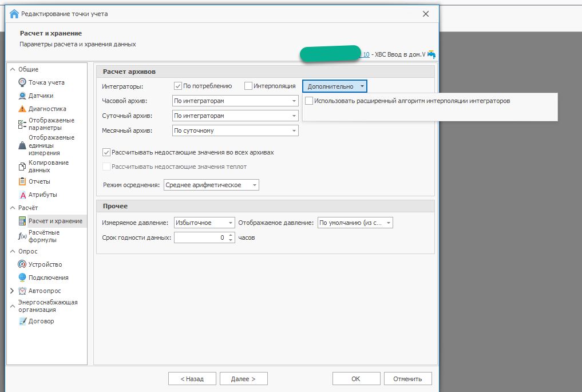Click the Устройство device icon

(22, 264)
